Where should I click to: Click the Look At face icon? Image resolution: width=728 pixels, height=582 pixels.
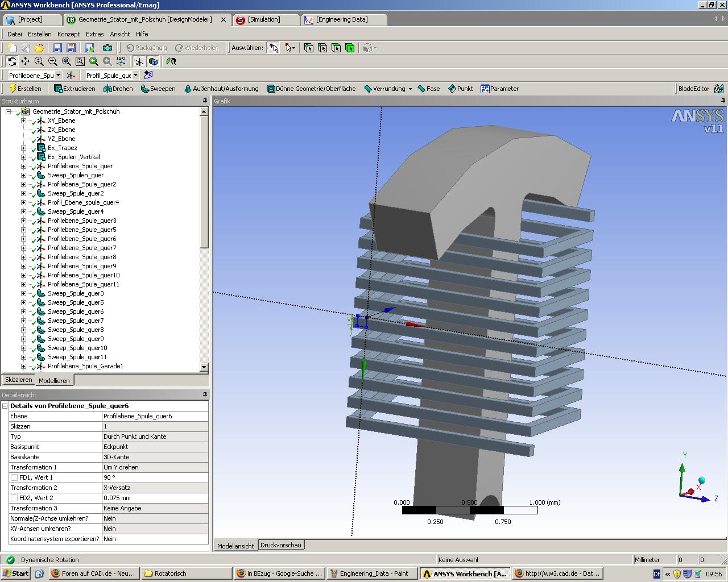coord(171,61)
